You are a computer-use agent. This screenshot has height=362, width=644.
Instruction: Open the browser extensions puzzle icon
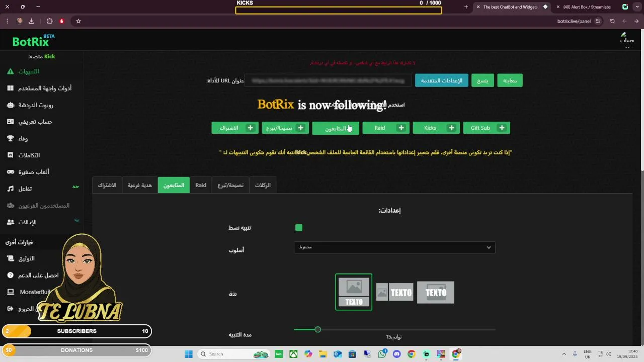[50, 21]
